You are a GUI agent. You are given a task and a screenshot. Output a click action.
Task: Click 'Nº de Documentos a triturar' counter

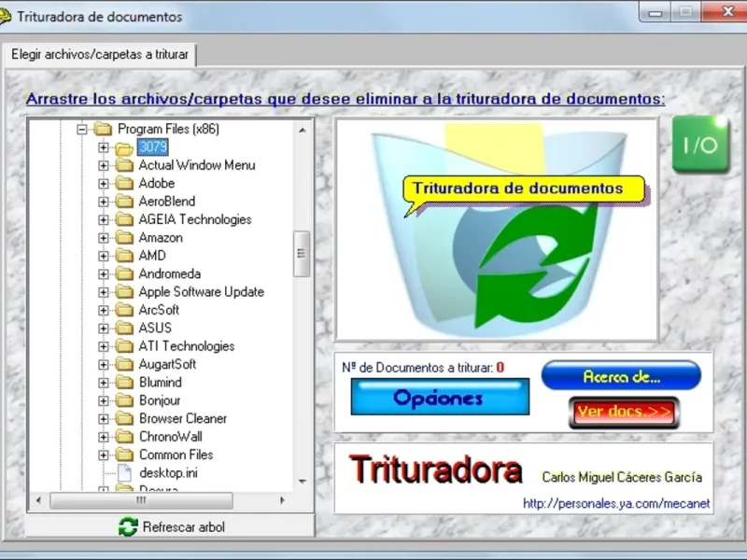point(423,368)
